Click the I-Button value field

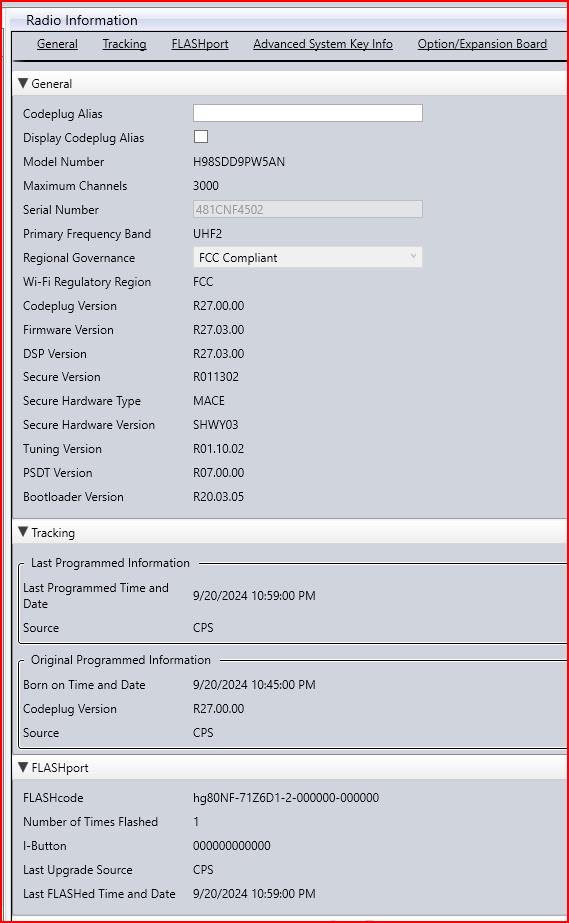click(232, 846)
